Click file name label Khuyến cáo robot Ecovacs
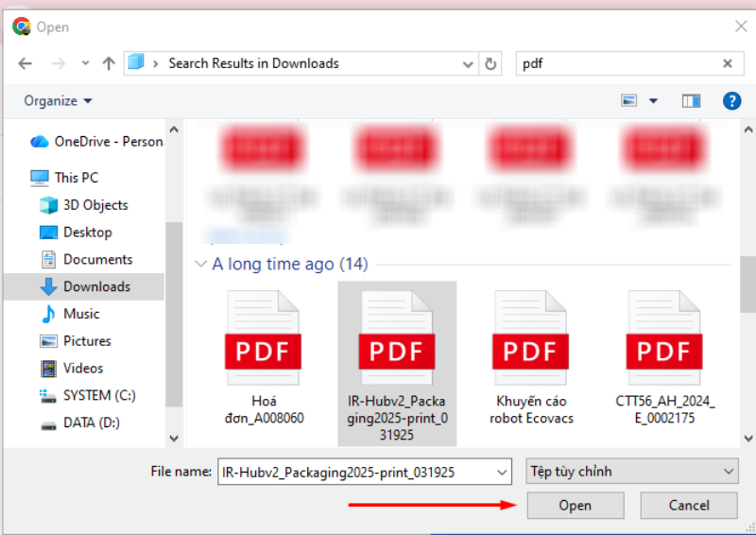Screen dimensions: 756x535 [x=531, y=409]
